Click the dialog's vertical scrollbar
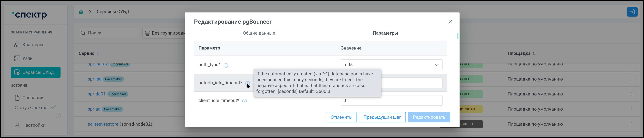644x138 pixels. tap(457, 36)
